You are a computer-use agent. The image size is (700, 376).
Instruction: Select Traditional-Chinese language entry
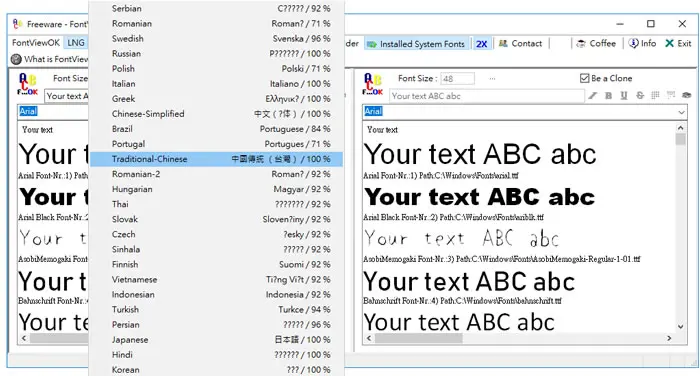(217, 159)
